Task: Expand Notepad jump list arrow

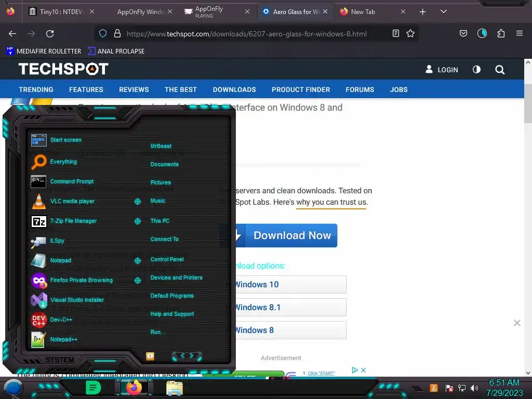Action: [x=137, y=261]
